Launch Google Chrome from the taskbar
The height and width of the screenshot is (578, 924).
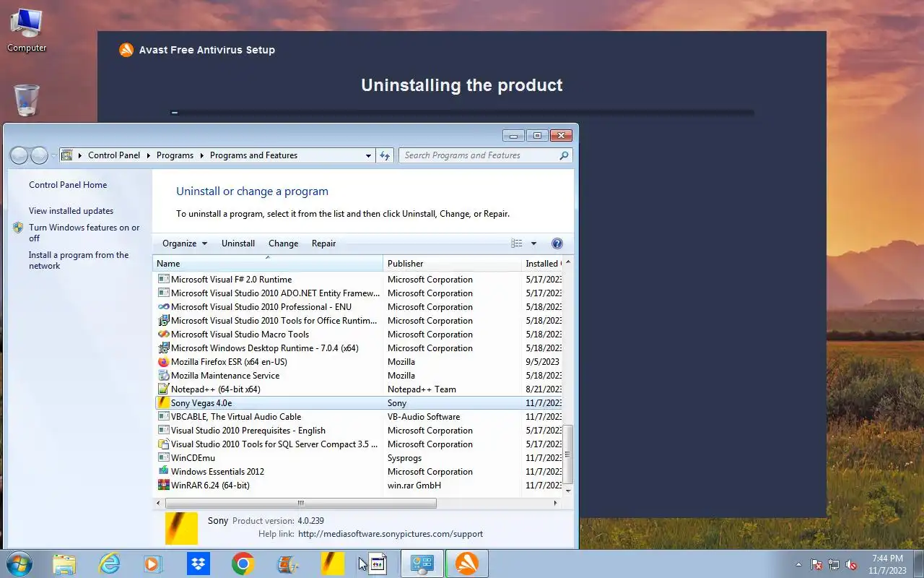[x=243, y=564]
